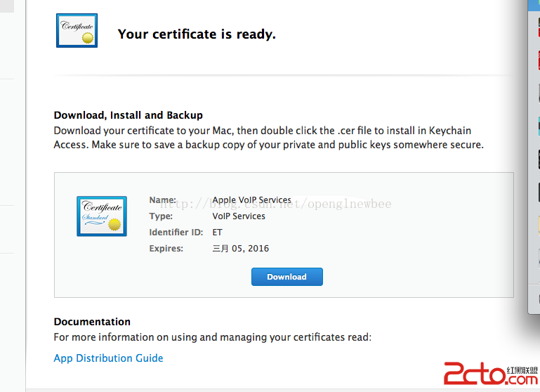540x392 pixels.
Task: Click the "Download, Install and Backup" heading
Action: point(128,115)
